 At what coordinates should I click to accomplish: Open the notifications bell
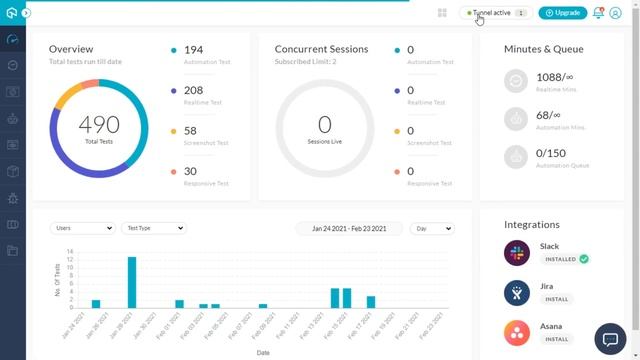point(598,13)
